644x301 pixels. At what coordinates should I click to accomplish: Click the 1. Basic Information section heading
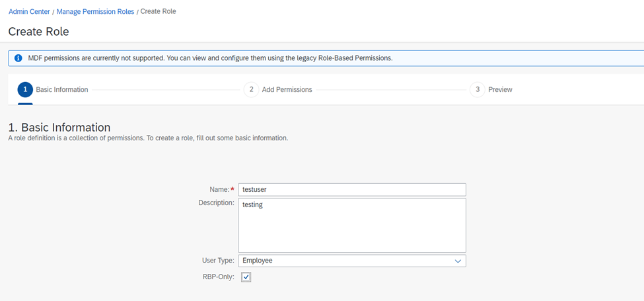(59, 127)
